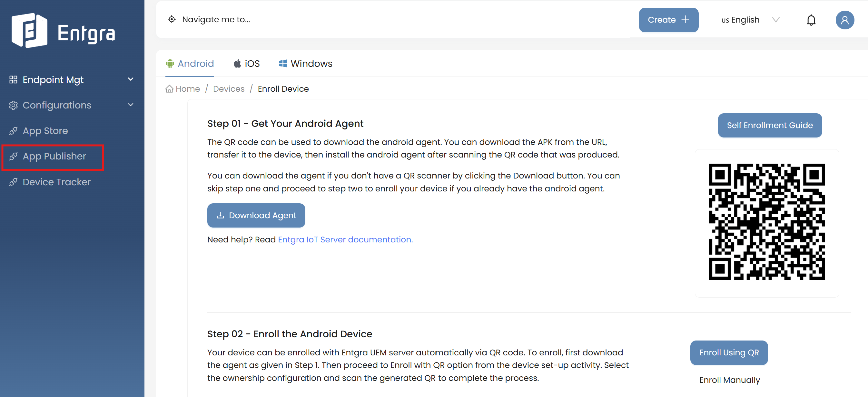Click the Download Agent button

click(256, 215)
